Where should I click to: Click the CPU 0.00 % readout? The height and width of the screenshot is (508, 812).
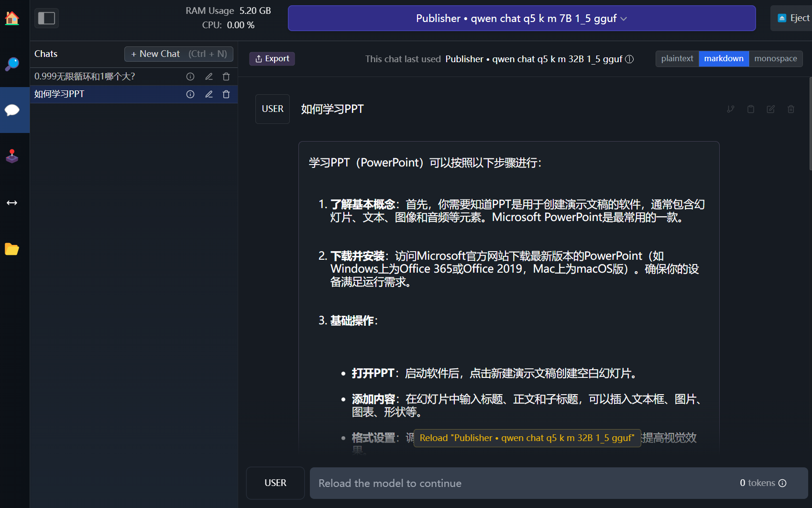click(228, 25)
